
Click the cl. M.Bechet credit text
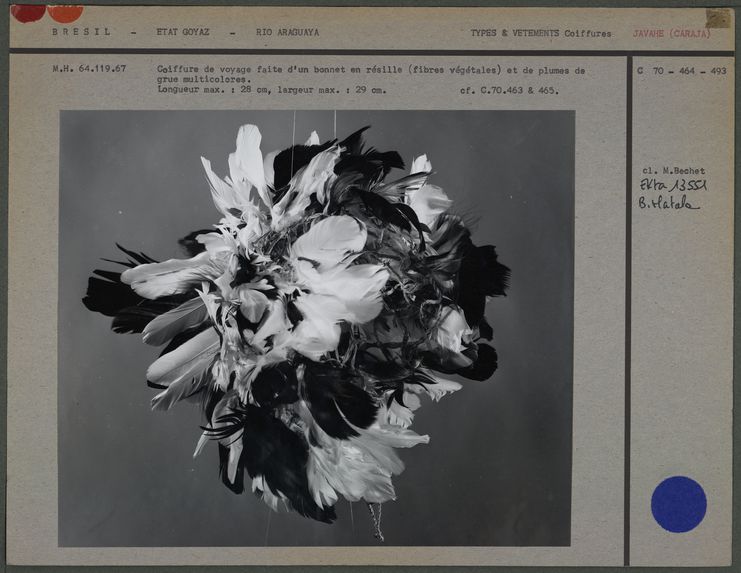tap(672, 171)
